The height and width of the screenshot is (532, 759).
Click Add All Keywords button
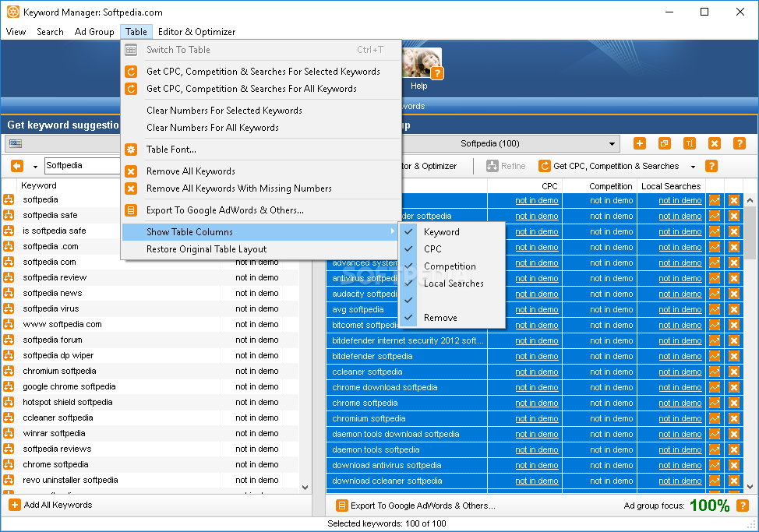[x=51, y=505]
